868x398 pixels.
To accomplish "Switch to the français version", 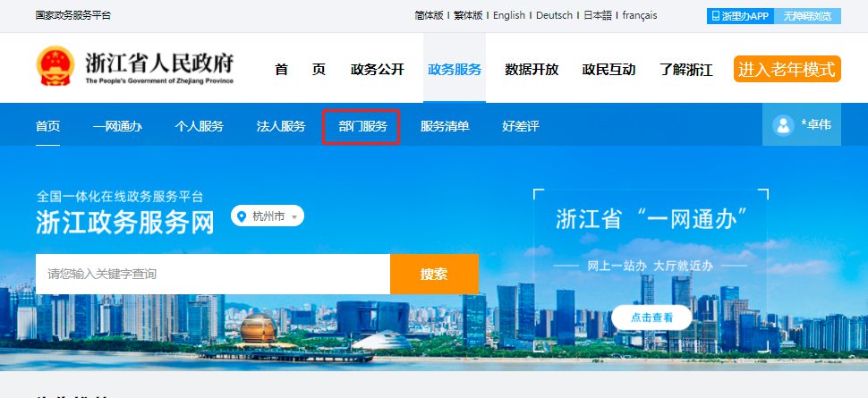I will coord(640,15).
